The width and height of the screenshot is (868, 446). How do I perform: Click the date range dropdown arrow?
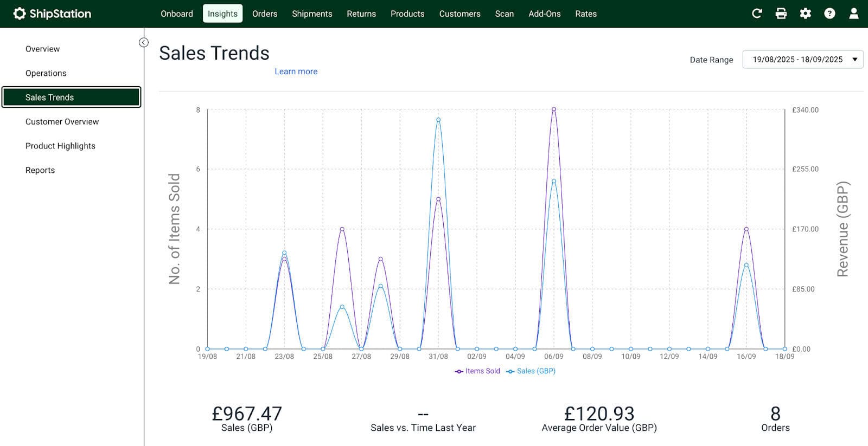(x=855, y=60)
